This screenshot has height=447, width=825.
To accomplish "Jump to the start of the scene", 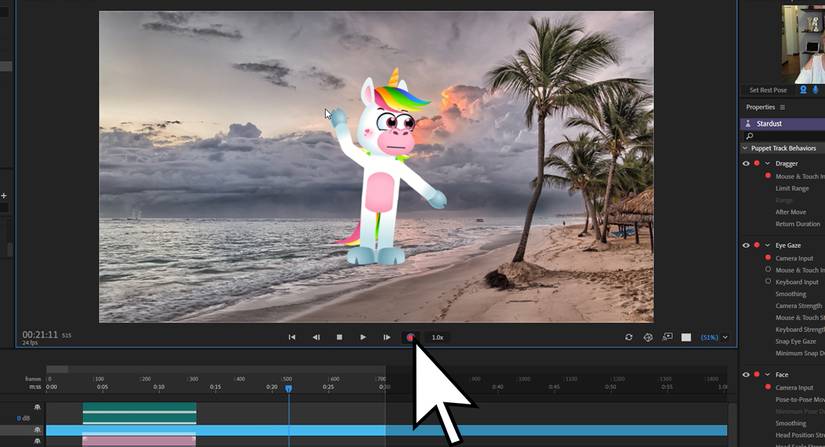I will (x=292, y=337).
